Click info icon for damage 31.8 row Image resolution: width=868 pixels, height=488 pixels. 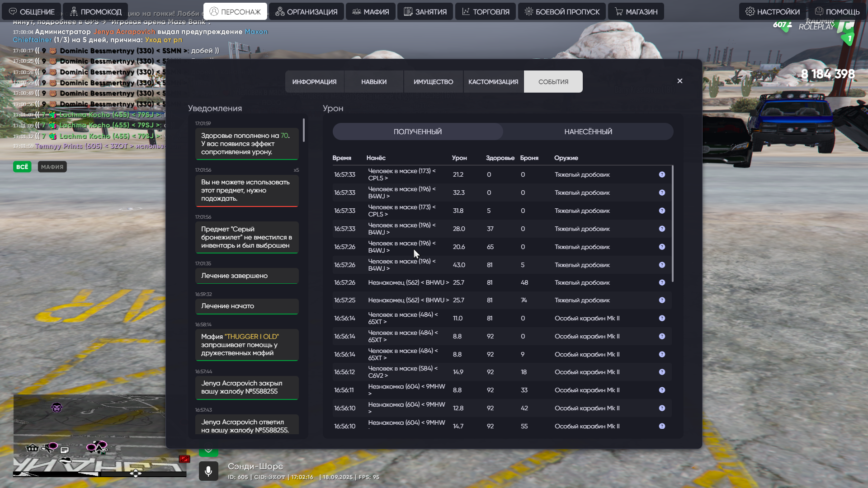[662, 211]
